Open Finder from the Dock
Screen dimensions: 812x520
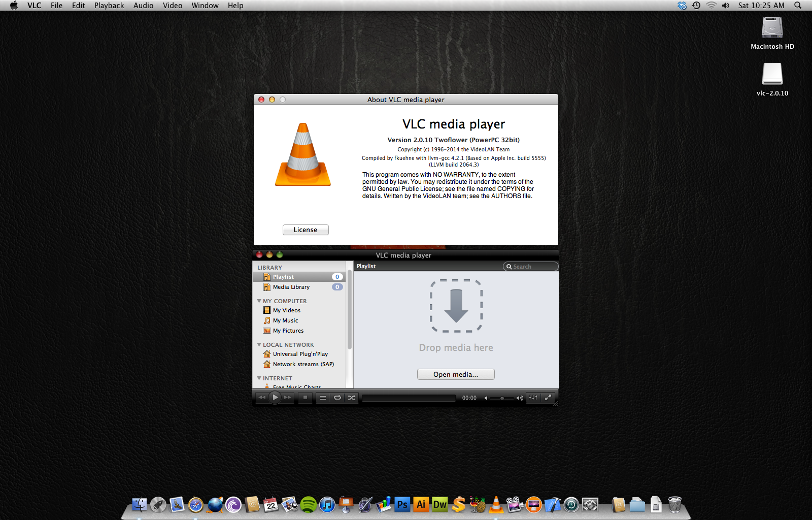[x=139, y=504]
